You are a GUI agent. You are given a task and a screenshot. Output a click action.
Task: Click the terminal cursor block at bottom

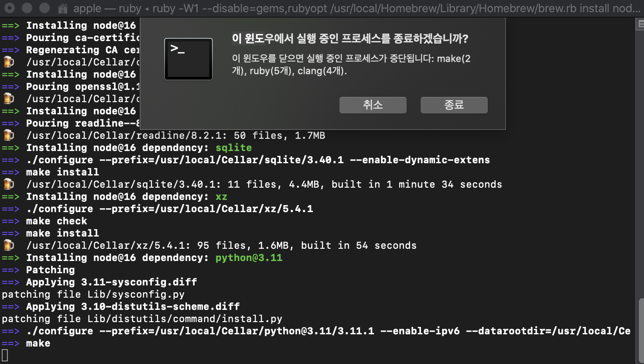(x=5, y=355)
